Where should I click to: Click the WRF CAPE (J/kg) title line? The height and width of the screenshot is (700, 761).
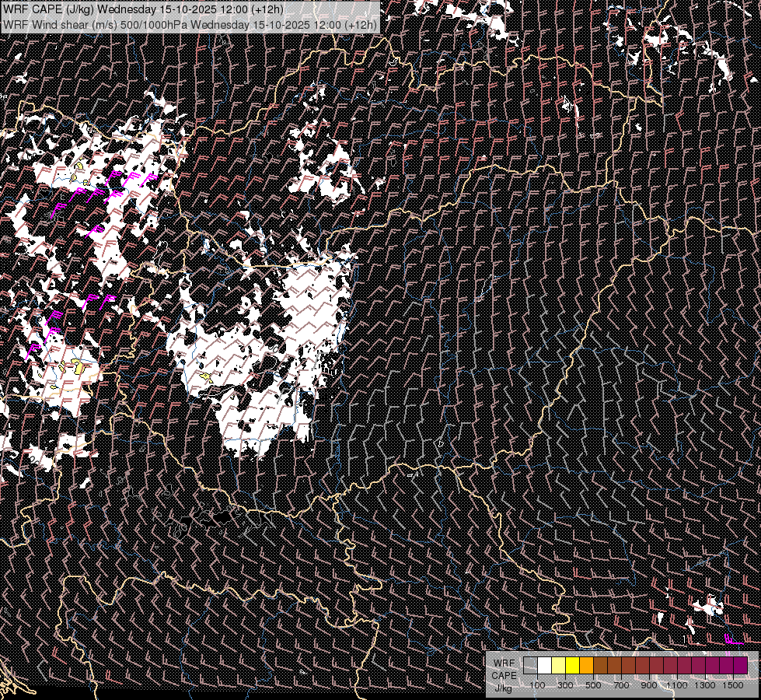143,9
